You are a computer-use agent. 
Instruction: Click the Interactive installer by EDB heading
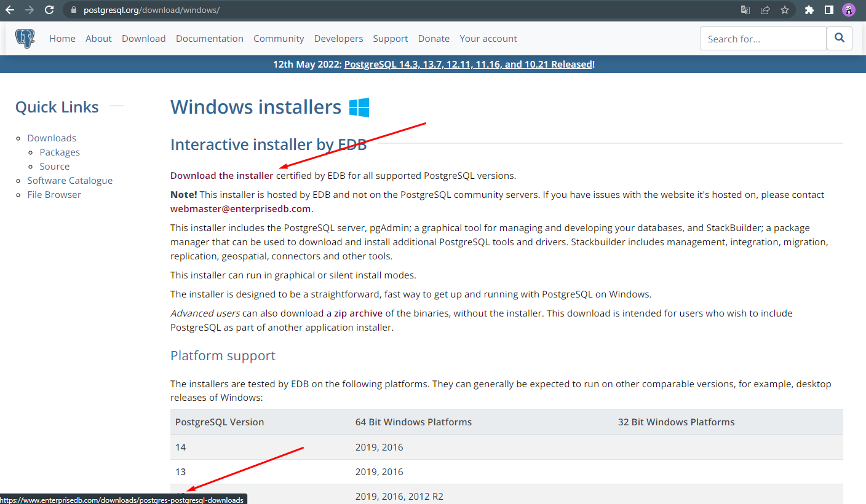coord(268,144)
